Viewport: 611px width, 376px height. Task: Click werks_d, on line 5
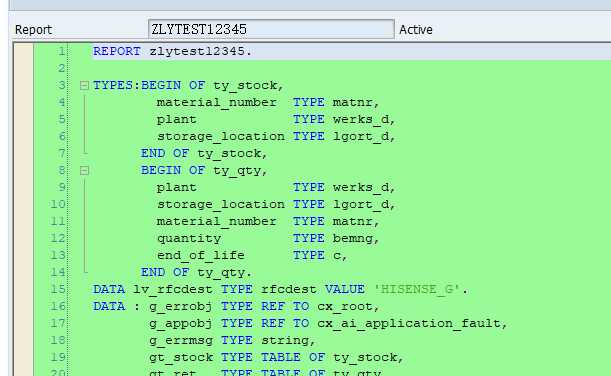[364, 120]
